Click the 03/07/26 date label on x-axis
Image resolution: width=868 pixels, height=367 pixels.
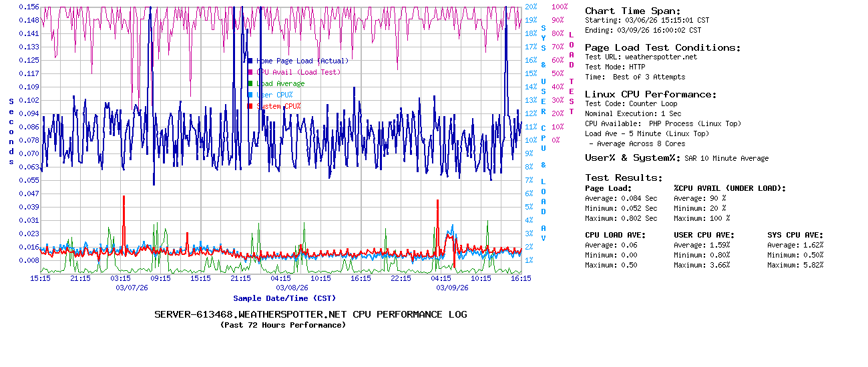132,288
